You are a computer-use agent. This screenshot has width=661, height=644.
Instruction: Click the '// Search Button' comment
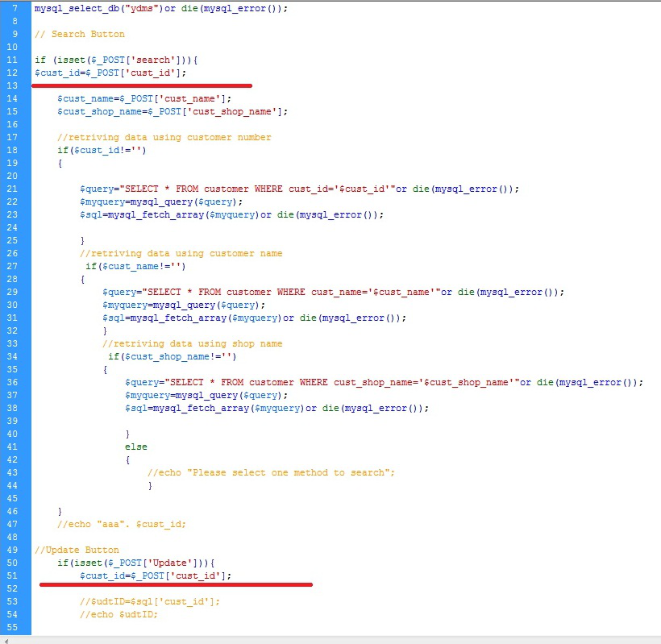(80, 34)
